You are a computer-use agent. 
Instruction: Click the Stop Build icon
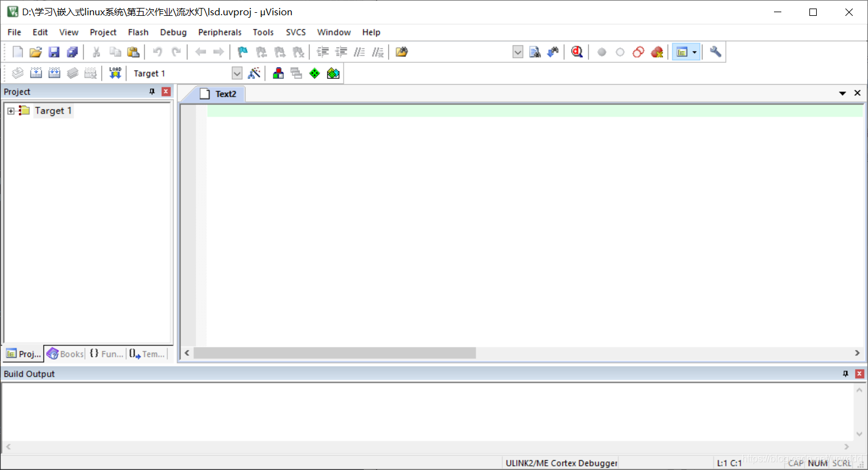[x=91, y=73]
